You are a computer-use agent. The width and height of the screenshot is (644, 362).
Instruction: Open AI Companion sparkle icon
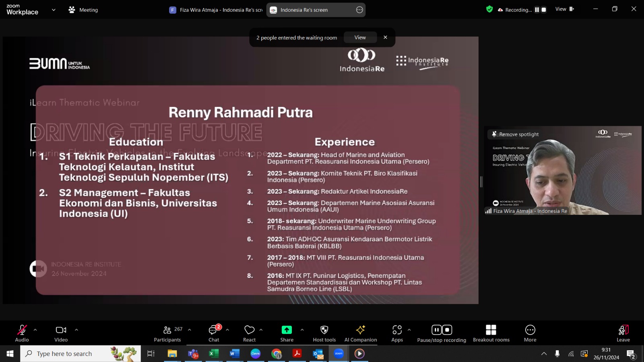pyautogui.click(x=361, y=330)
